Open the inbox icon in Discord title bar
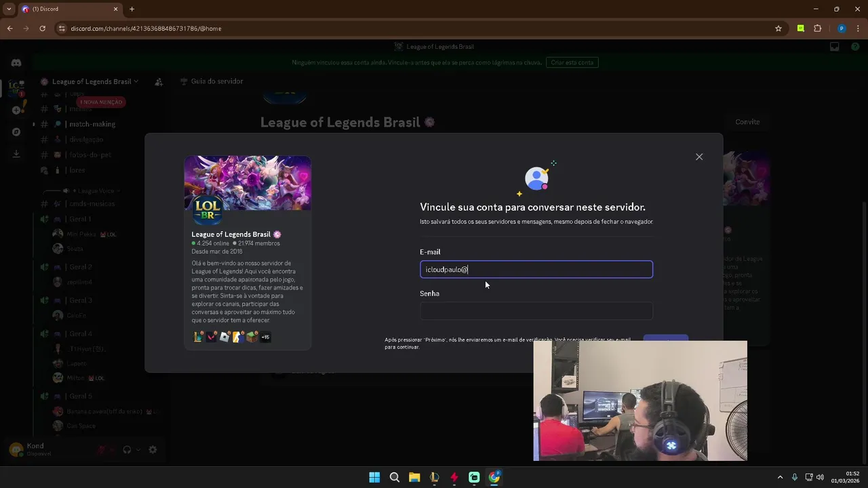The image size is (868, 488). point(835,47)
